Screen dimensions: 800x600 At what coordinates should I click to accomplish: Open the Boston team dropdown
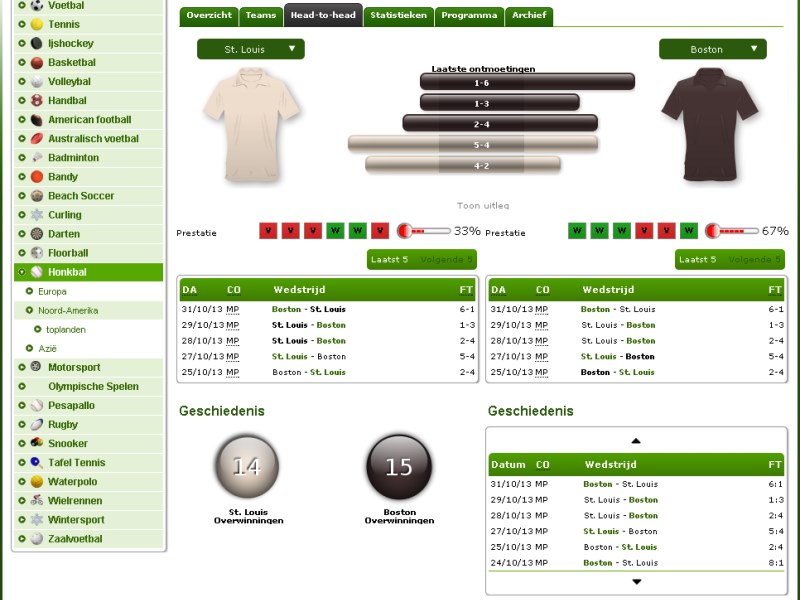(713, 49)
